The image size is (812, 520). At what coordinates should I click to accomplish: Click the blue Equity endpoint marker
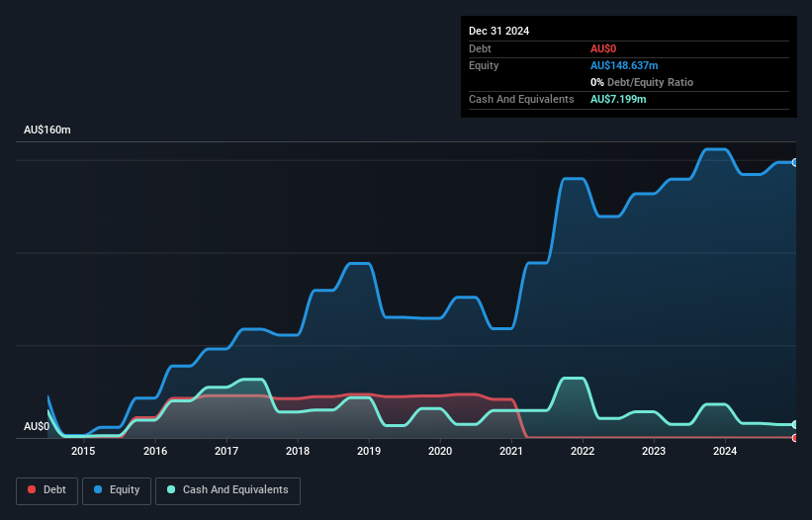(x=795, y=162)
